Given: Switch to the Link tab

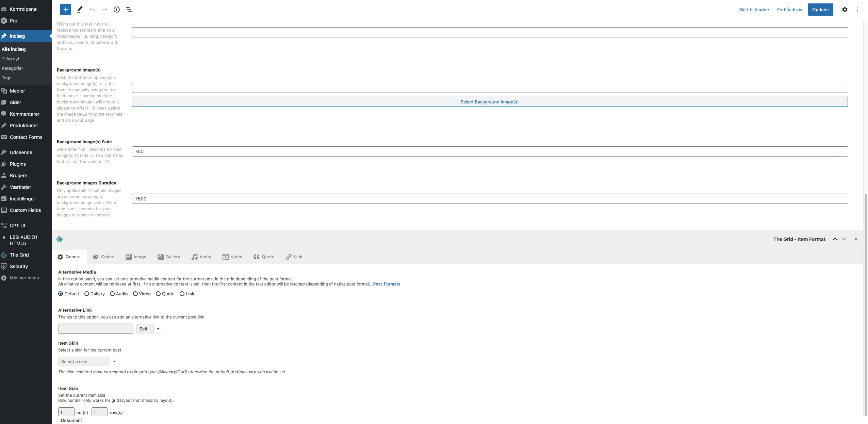Looking at the screenshot, I should tap(294, 257).
